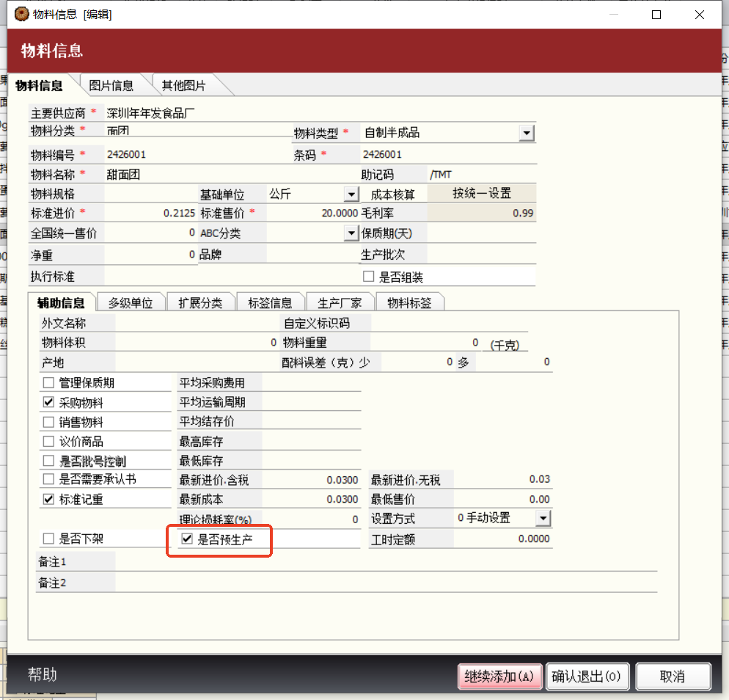
Task: Toggle the 是否预生产 checkbox
Action: [x=187, y=540]
